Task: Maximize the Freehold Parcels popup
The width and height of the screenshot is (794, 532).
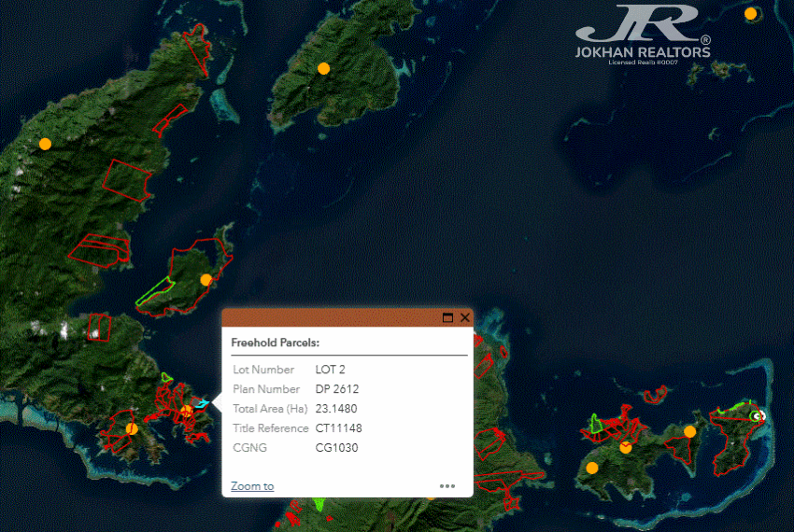Action: [447, 317]
